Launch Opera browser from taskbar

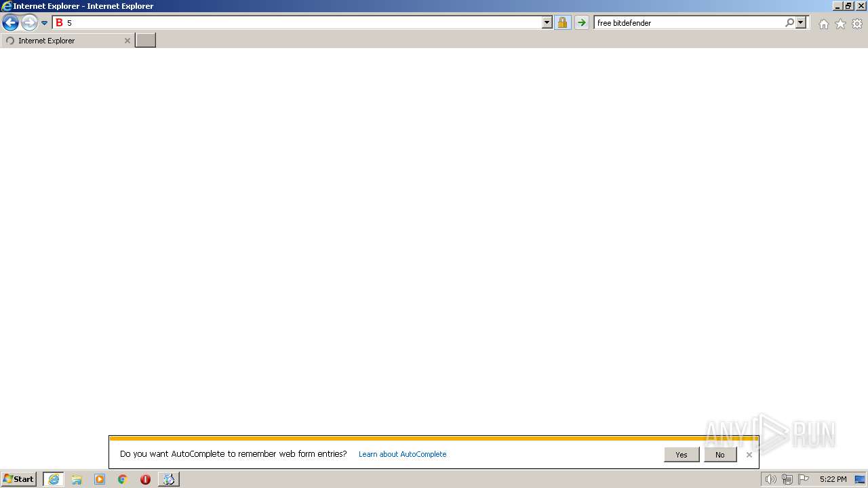coord(145,479)
